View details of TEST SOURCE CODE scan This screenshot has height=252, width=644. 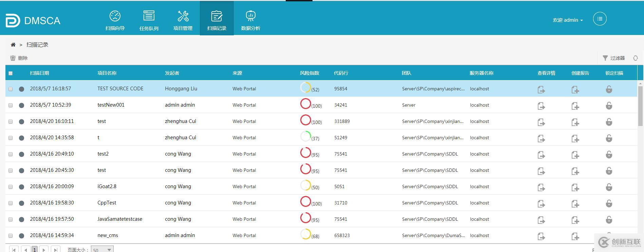541,90
